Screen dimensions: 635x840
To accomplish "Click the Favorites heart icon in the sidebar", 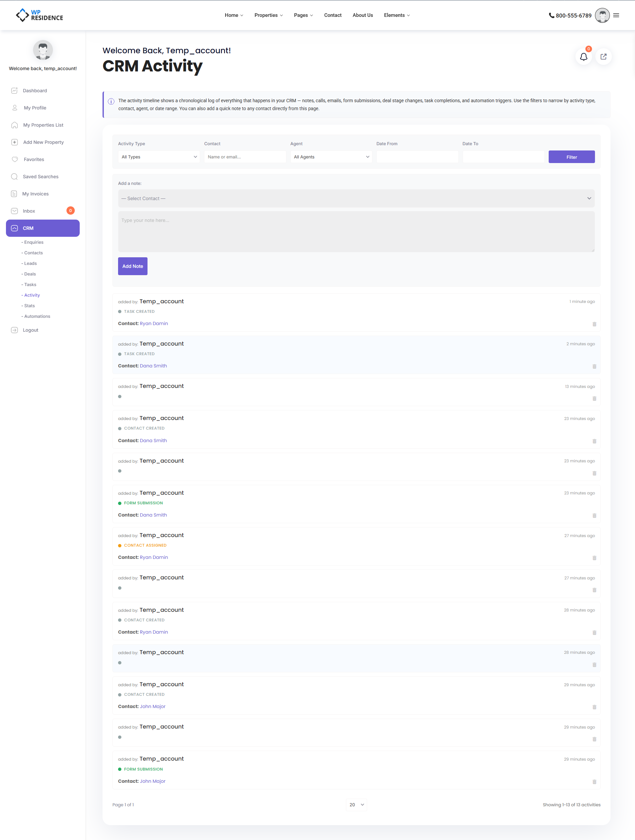I will click(15, 159).
